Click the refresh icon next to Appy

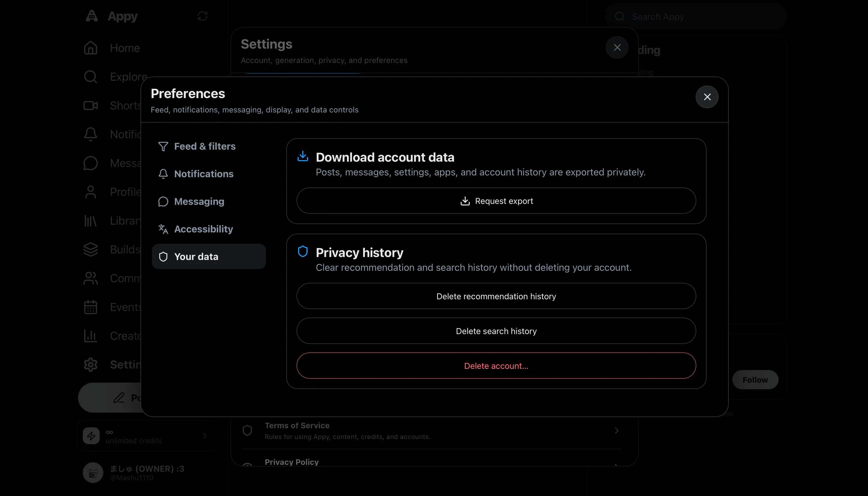(x=203, y=16)
